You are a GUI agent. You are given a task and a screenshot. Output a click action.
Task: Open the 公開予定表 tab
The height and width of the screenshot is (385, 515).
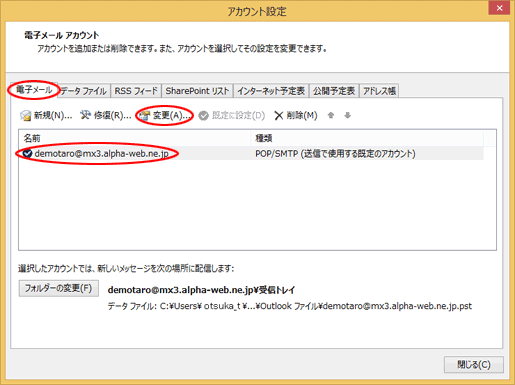(334, 91)
